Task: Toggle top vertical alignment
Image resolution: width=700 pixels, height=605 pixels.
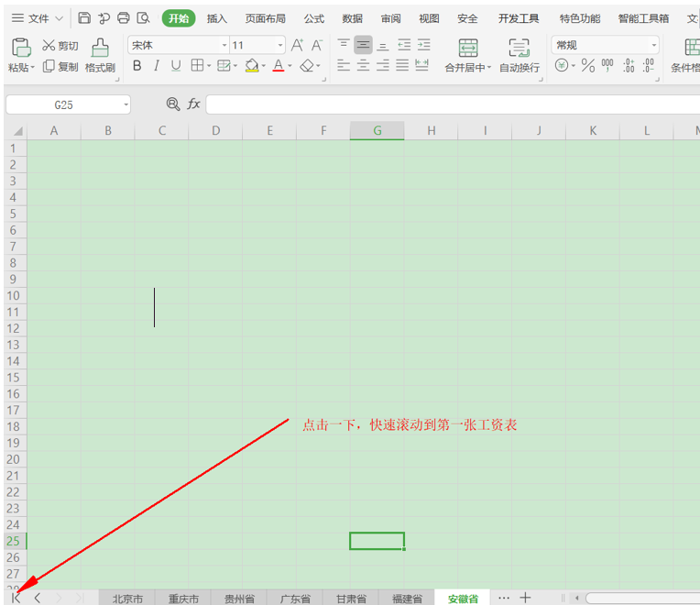Action: point(344,45)
